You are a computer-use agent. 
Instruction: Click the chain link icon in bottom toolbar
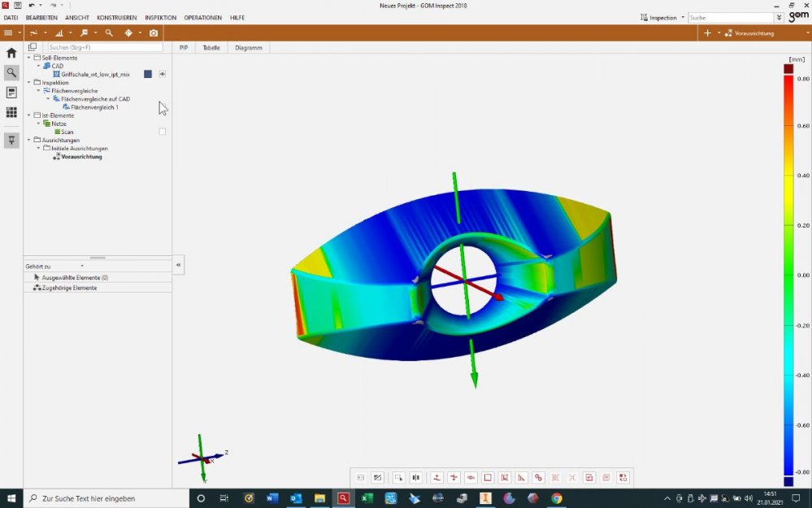point(538,478)
